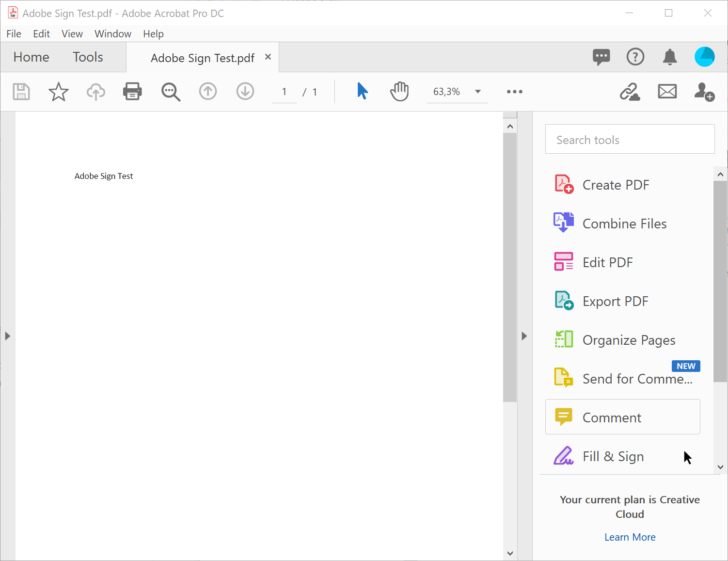Screen dimensions: 728x561
Task: Follow the Learn More link
Action: pyautogui.click(x=630, y=537)
